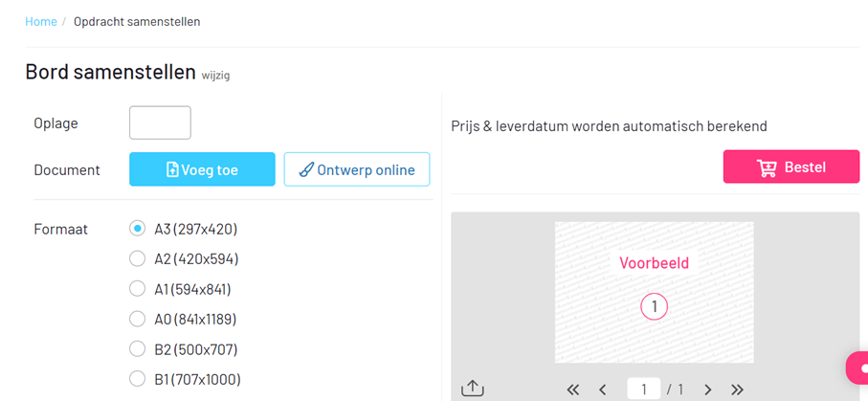Navigate to the Home breadcrumb
The image size is (868, 401).
tap(41, 21)
